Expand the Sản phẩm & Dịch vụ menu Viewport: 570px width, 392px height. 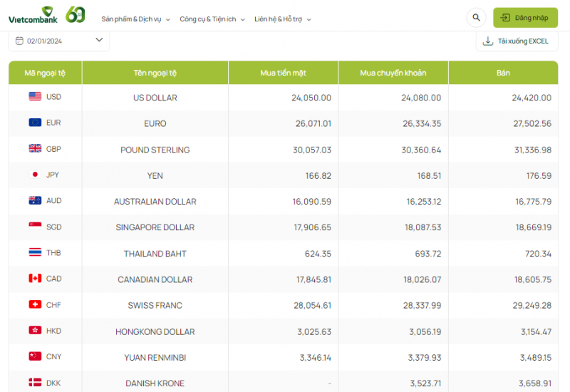click(135, 19)
